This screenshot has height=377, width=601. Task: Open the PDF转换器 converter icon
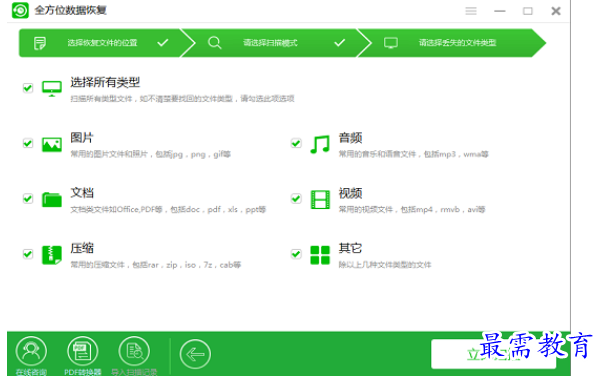pos(82,351)
